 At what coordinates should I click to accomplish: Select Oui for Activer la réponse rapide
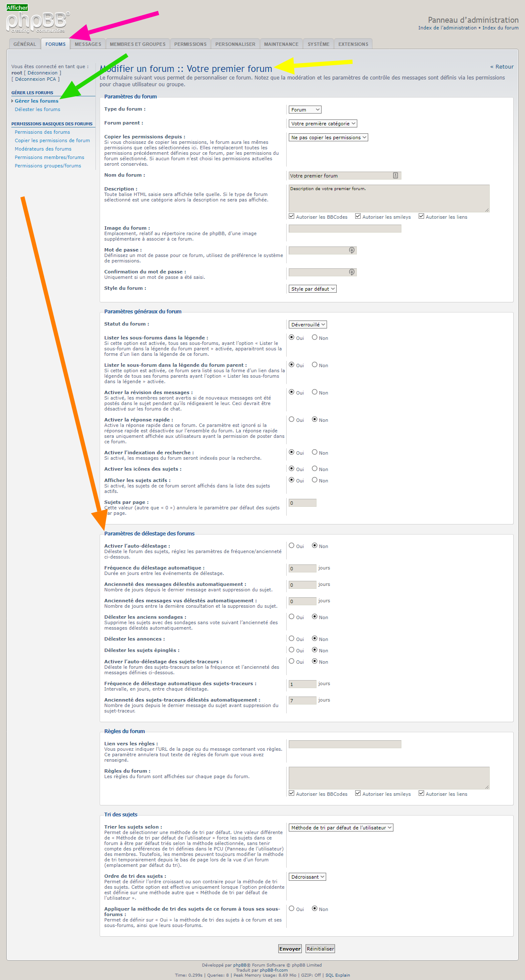click(x=292, y=419)
